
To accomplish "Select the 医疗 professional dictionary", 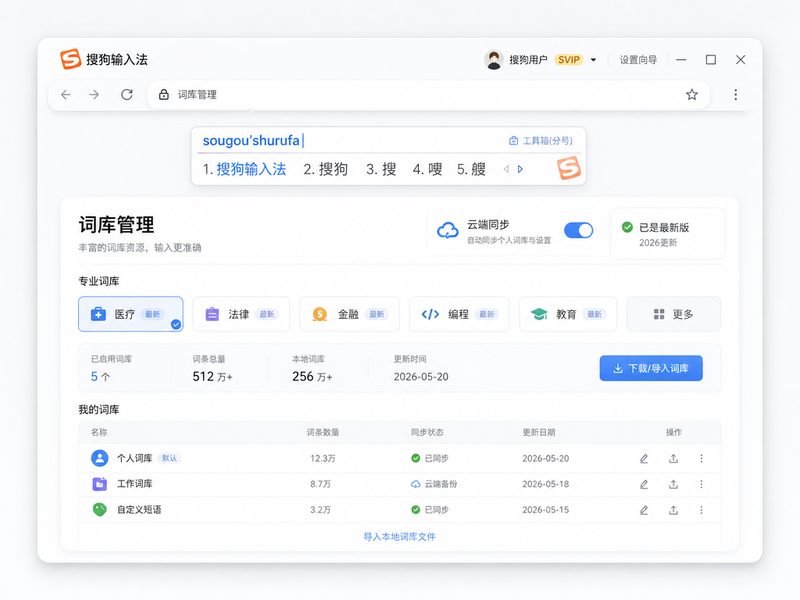I will coord(131,314).
